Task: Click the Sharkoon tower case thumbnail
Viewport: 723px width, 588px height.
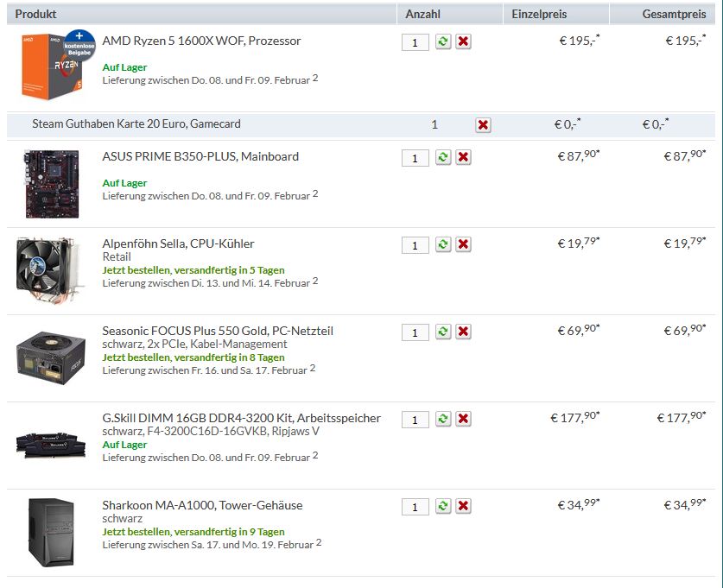Action: [x=51, y=533]
